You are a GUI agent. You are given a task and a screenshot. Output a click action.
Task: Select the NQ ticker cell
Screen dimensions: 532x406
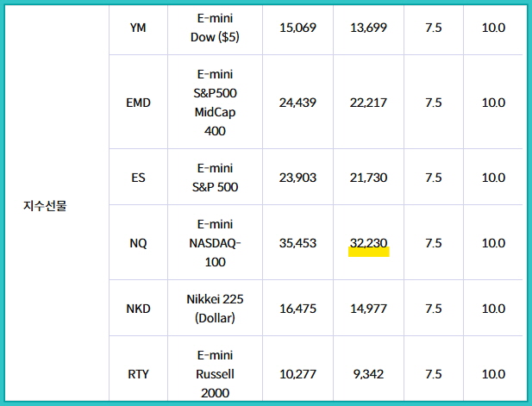(x=138, y=243)
